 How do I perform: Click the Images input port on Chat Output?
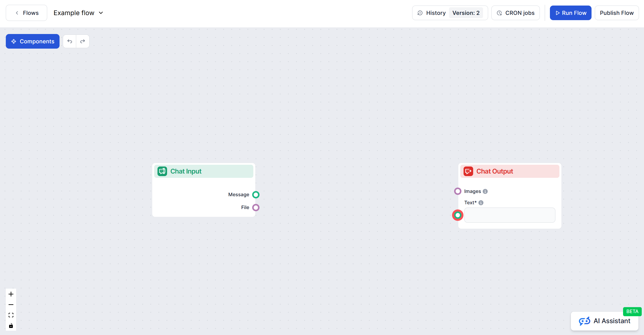pyautogui.click(x=457, y=191)
